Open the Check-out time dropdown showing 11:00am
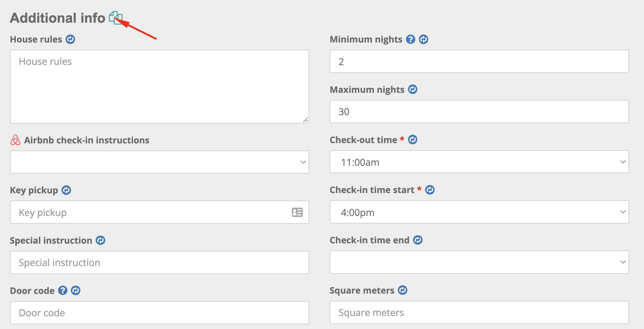Screen dimensions: 644x329 [x=479, y=162]
